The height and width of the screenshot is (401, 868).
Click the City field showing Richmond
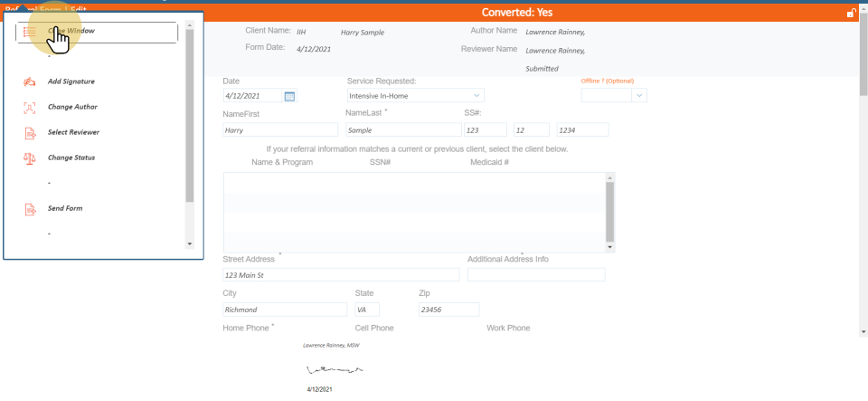coord(285,310)
